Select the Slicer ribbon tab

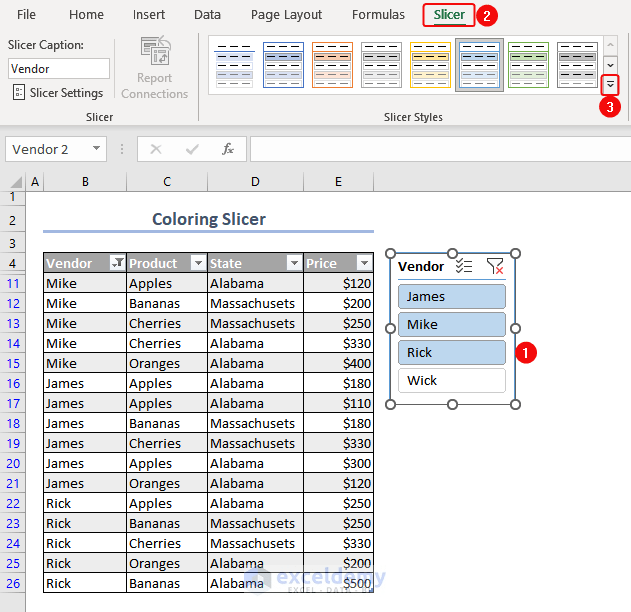[x=449, y=15]
